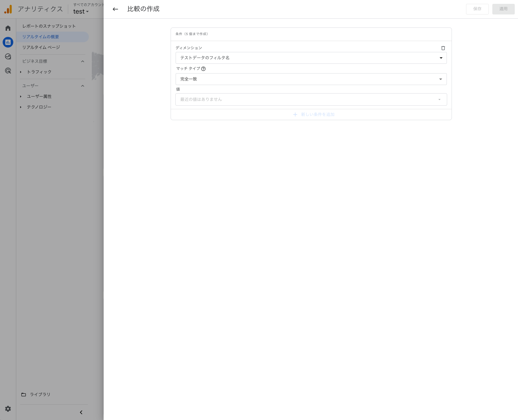Click the 保存 button

tap(477, 9)
